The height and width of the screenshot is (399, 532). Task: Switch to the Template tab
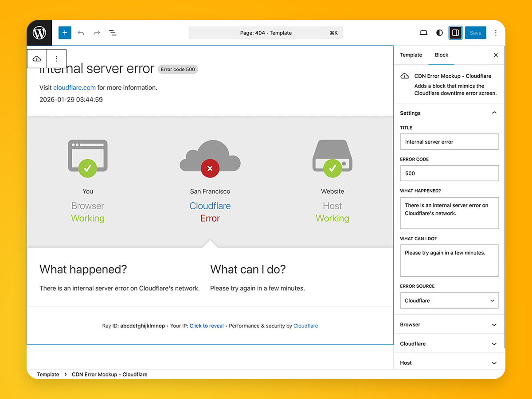411,55
